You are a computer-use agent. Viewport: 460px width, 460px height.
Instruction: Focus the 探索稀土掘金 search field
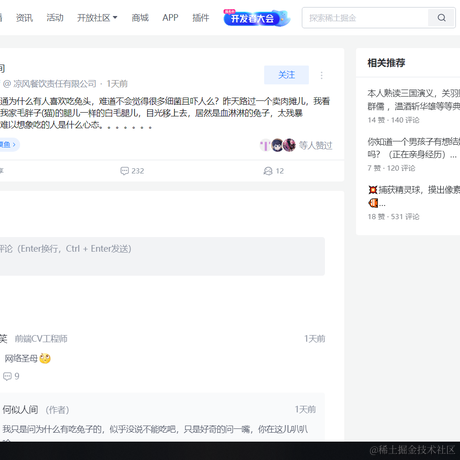click(365, 18)
